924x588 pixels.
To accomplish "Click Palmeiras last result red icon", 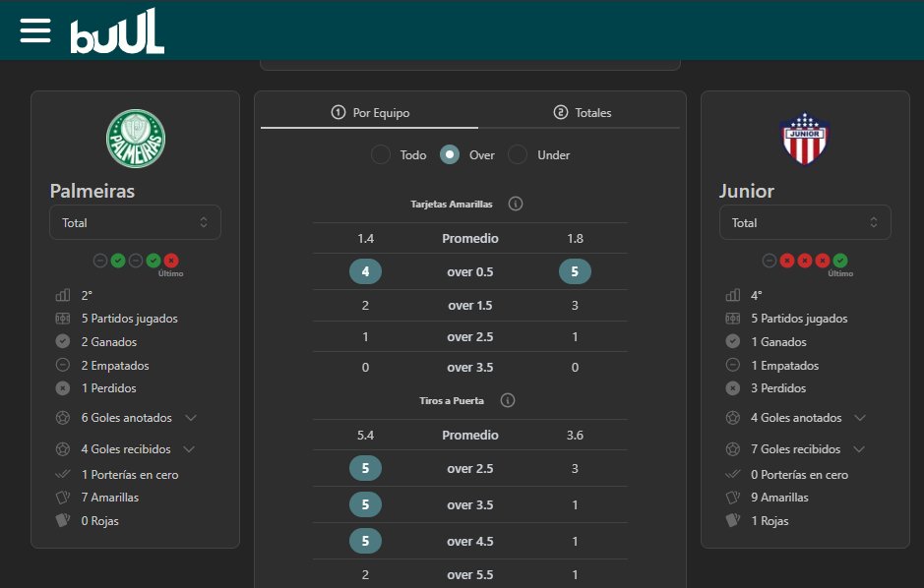I will [x=171, y=261].
